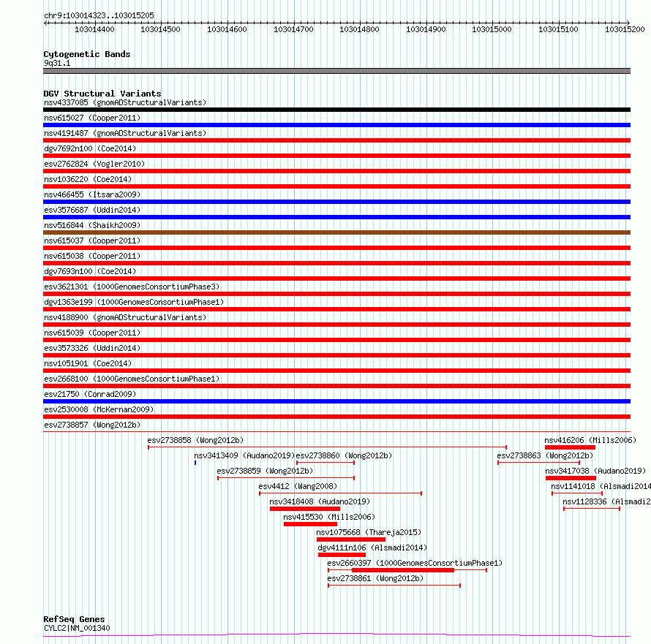Screen dimensions: 651x644
Task: Click the blue bar under esv21750
Action: point(336,401)
